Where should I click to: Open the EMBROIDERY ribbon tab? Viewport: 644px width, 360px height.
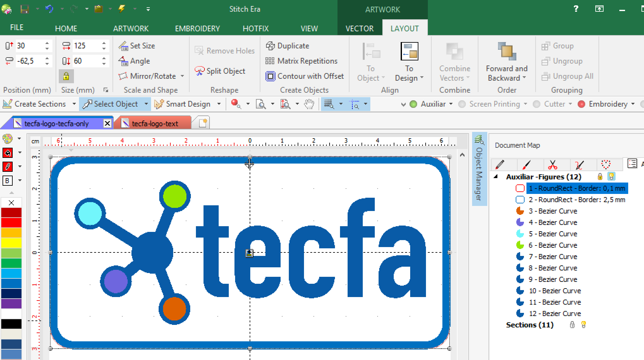pyautogui.click(x=197, y=28)
